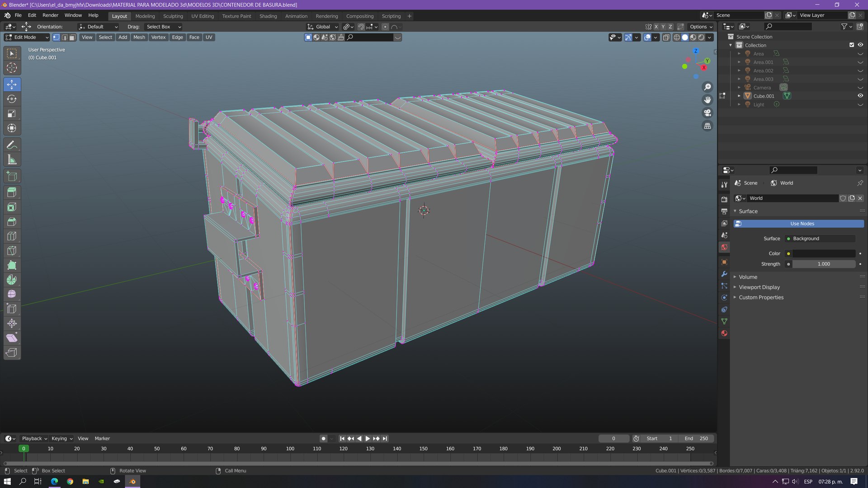This screenshot has width=868, height=488.
Task: Open the Orientation Default dropdown
Action: (98, 27)
